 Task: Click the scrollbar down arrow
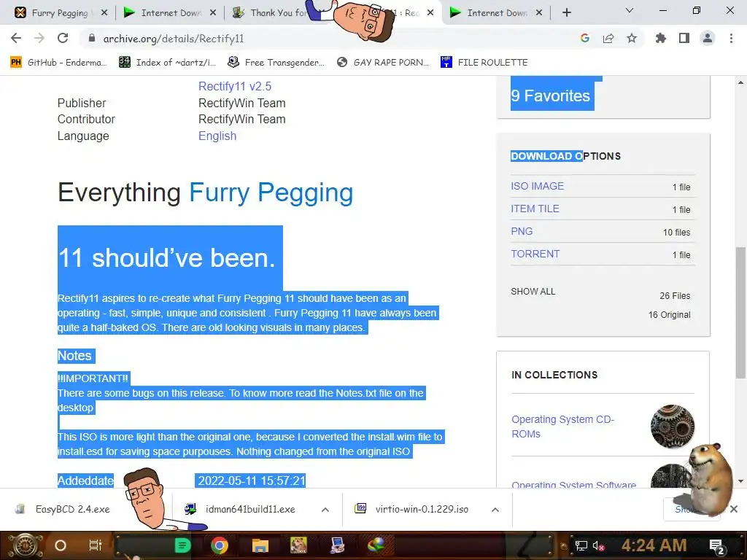coord(740,481)
